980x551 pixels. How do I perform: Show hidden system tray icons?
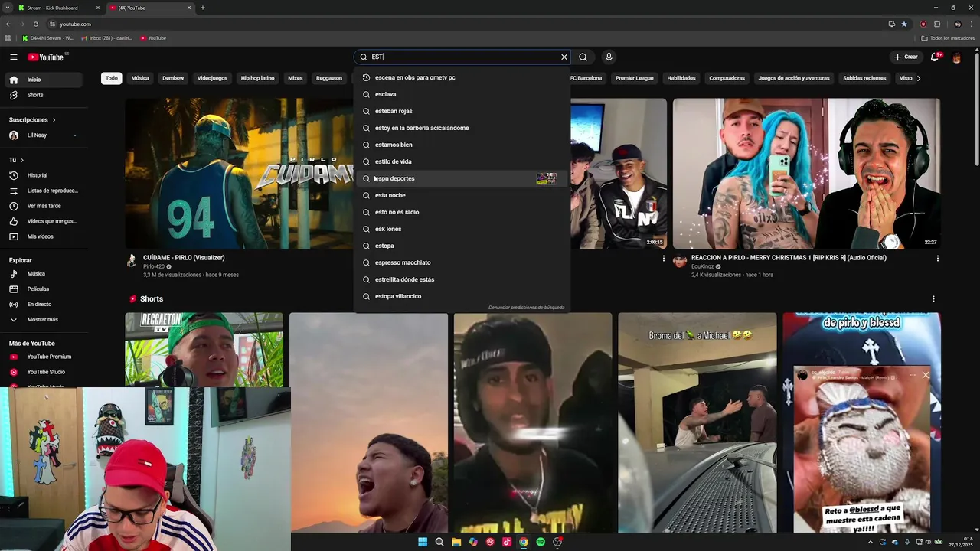click(x=871, y=542)
